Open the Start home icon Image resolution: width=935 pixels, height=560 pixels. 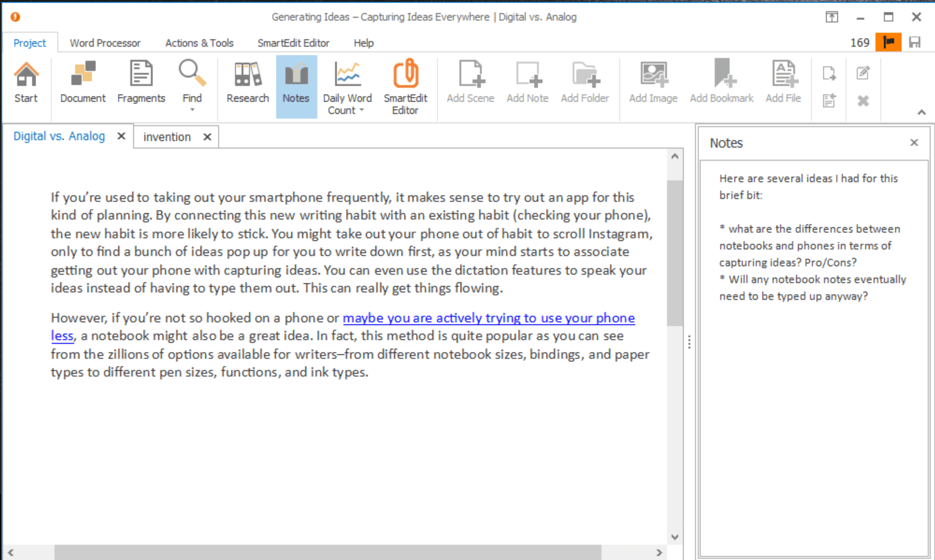pyautogui.click(x=26, y=83)
